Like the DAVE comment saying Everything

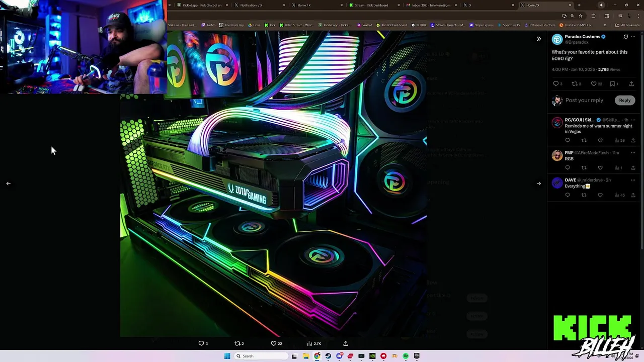pyautogui.click(x=600, y=195)
